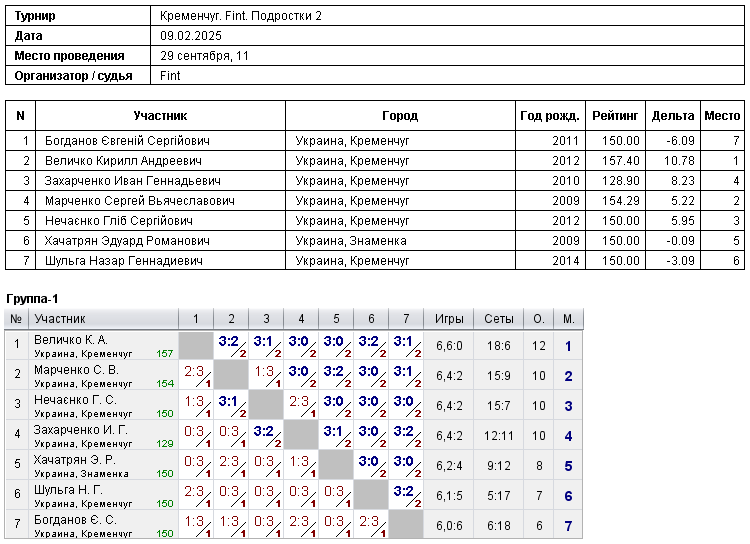Screen dimensions: 750x544
Task: Click sets value 6:18
Action: point(498,526)
